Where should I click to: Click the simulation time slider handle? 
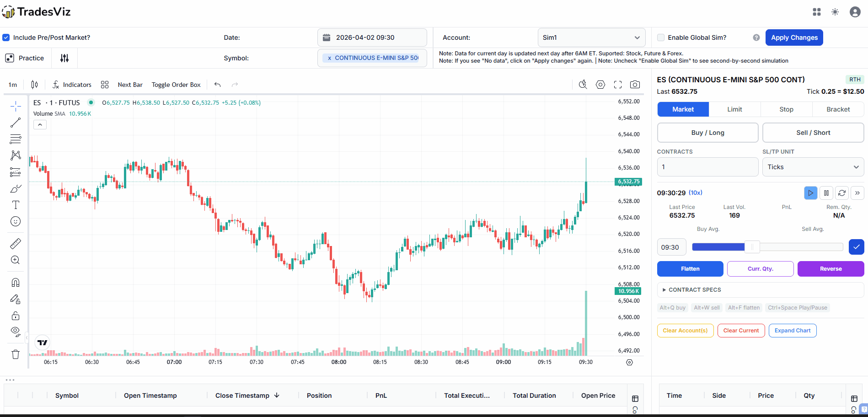(752, 247)
